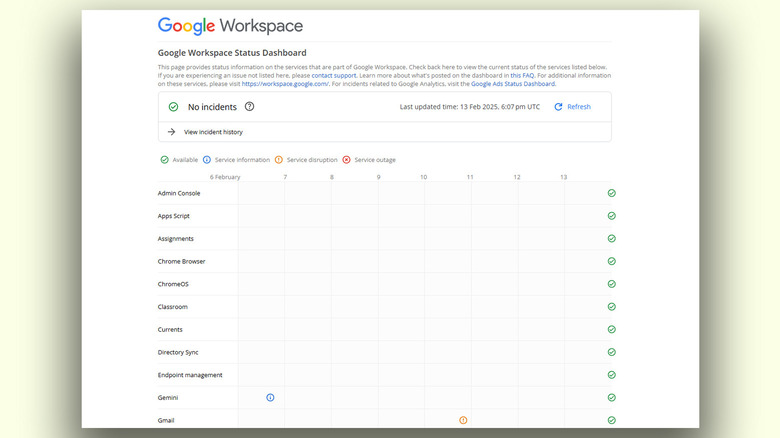Select the Currents service name

point(170,329)
